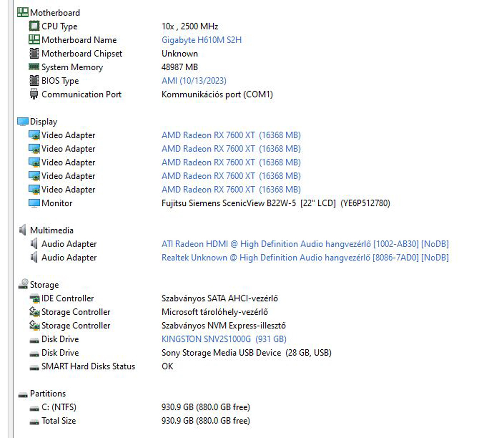Select the Kommunikációs port (COM1) value
The image size is (504, 438).
(x=217, y=95)
